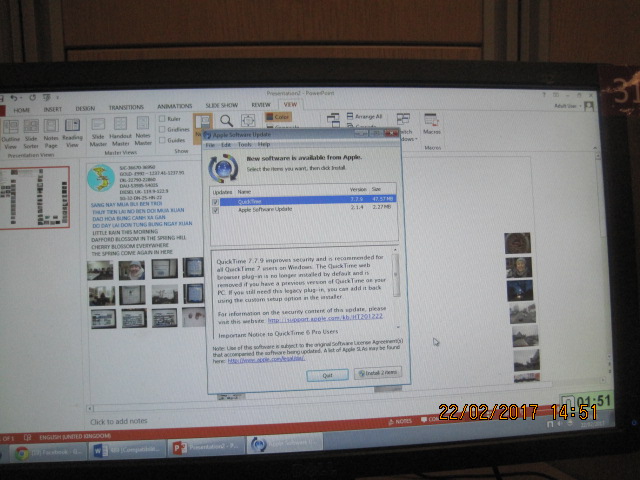Open the TRANSITIONS ribbon tab
Screen dimensions: 640x480
coord(126,107)
